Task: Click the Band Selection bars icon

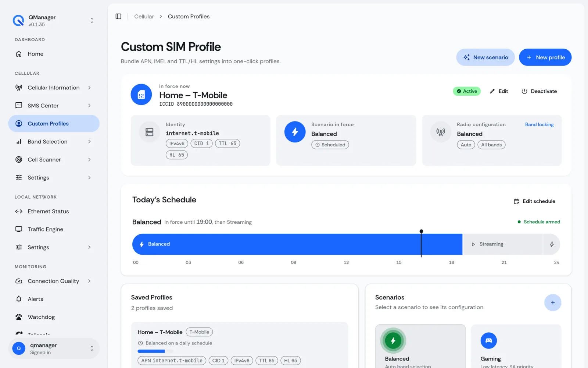Action: coord(19,142)
